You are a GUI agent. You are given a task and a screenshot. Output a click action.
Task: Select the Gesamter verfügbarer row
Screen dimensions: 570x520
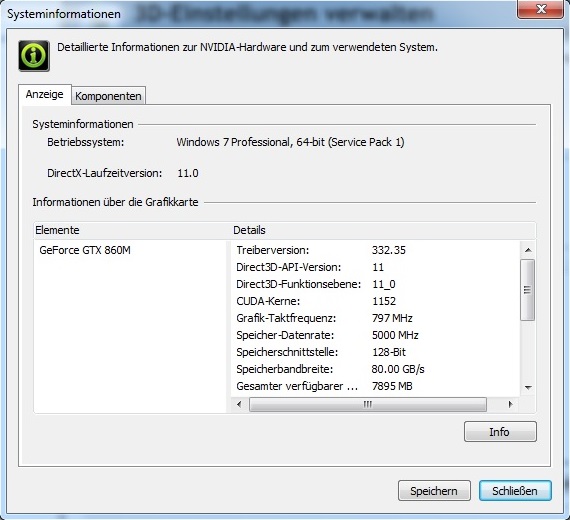[x=375, y=386]
